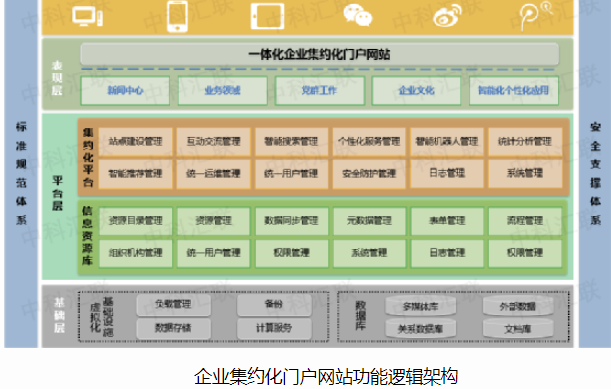Click the 外部数据 cylinder
611x389 pixels.
point(518,306)
